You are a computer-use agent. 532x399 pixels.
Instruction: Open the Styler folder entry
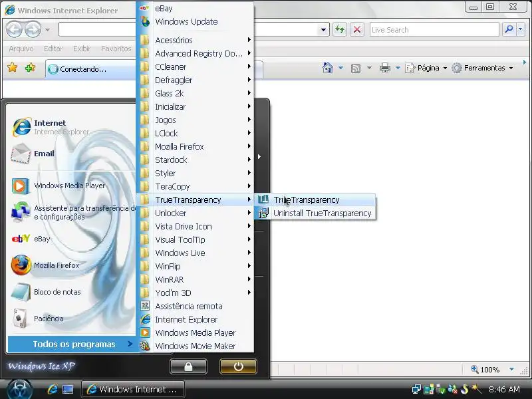coord(195,173)
